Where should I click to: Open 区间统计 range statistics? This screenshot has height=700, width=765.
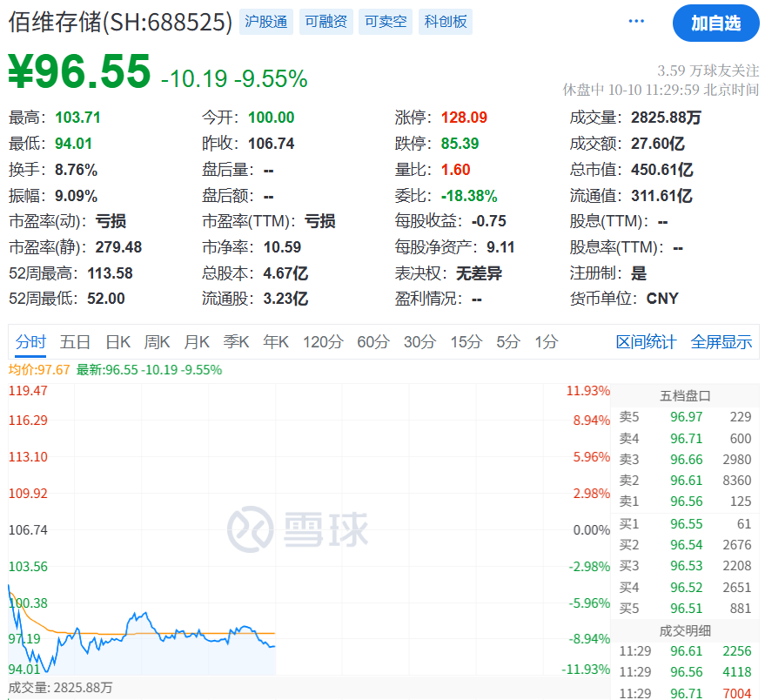(646, 342)
